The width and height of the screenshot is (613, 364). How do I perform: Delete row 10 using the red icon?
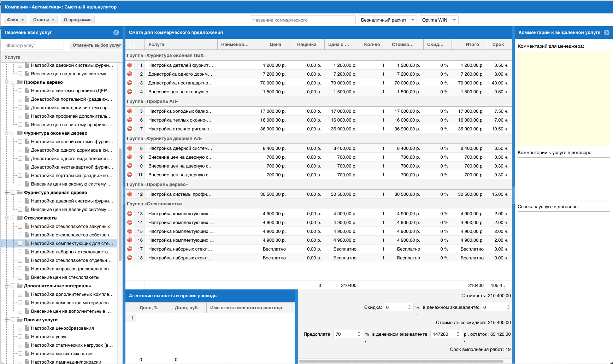pos(130,166)
